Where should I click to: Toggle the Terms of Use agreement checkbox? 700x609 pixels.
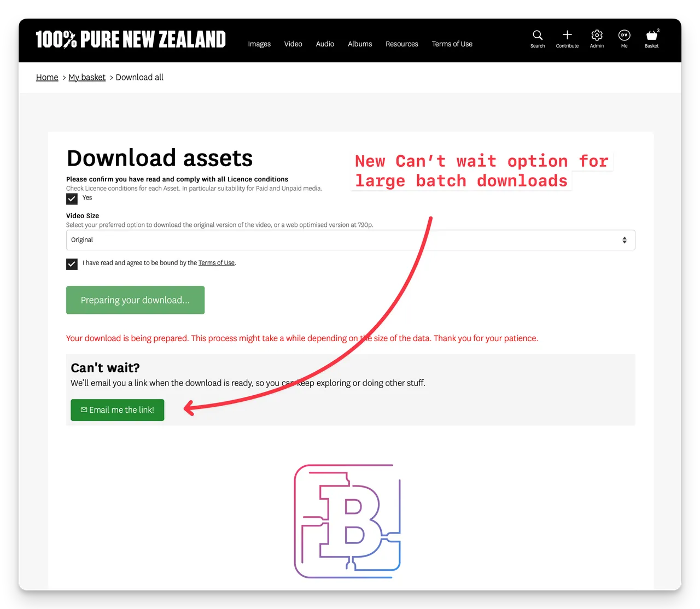(x=72, y=264)
